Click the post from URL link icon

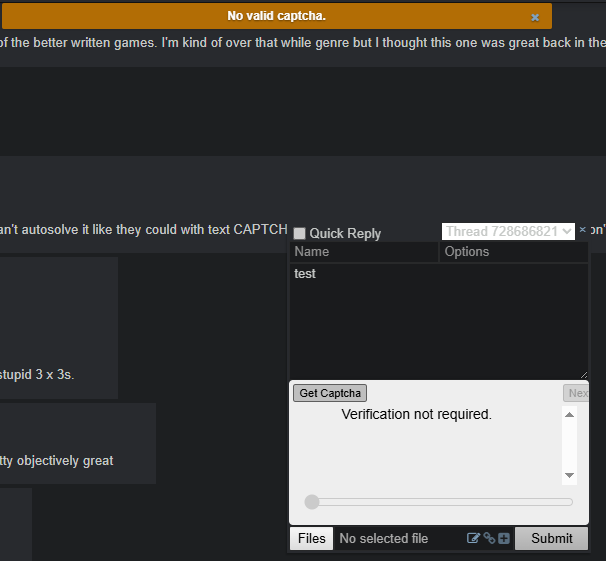pos(489,538)
